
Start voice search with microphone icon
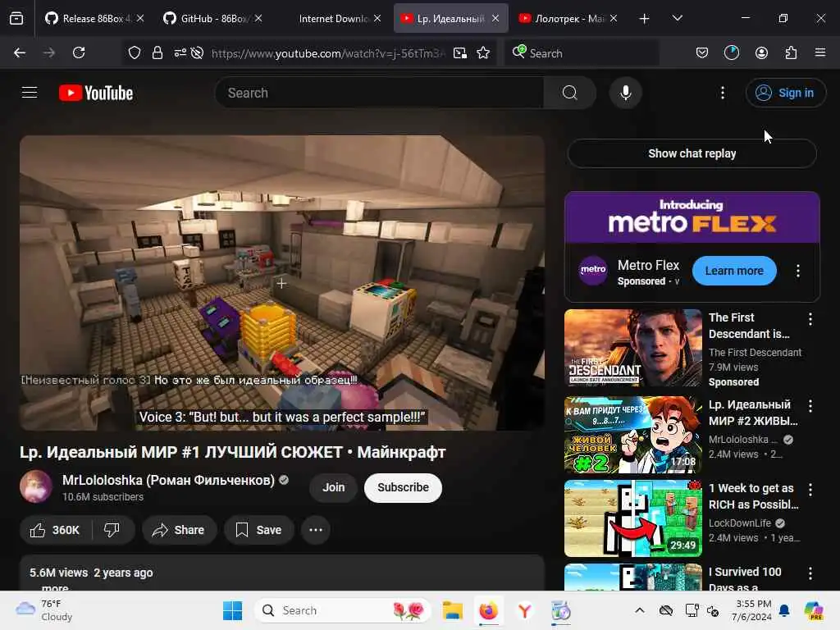tap(625, 93)
